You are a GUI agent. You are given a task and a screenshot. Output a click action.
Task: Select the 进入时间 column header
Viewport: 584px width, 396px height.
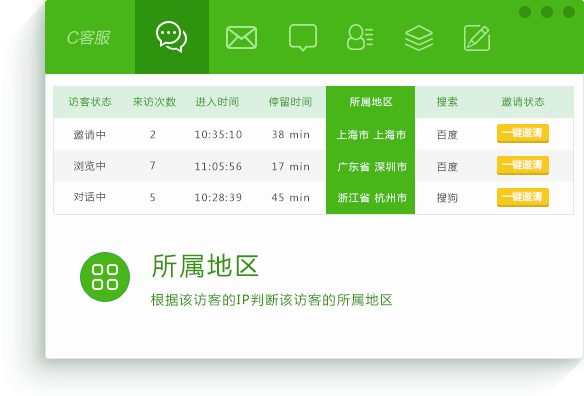217,102
